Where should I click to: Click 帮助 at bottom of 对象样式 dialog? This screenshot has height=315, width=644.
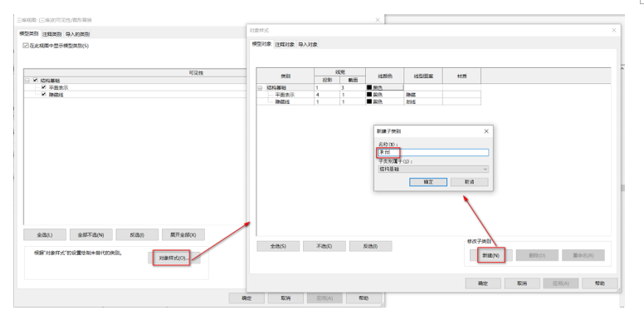[600, 283]
